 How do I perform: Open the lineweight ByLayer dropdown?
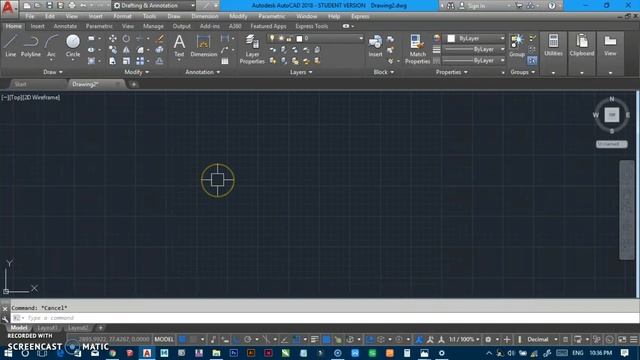coord(474,49)
